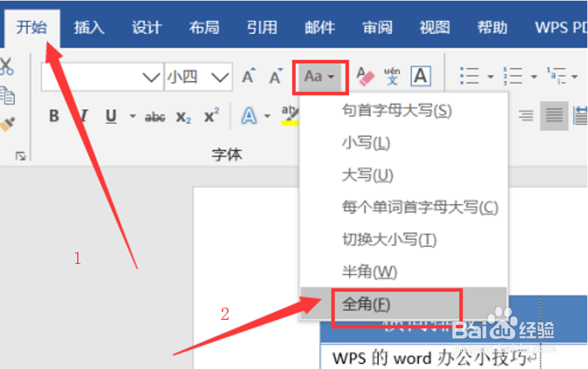The height and width of the screenshot is (369, 588).
Task: Toggle superscript formatting
Action: coord(212,115)
